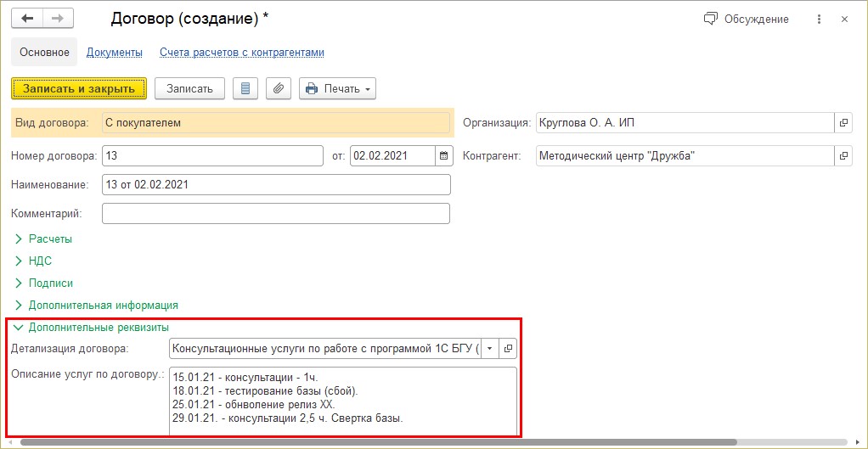Open the three-dot more options menu
The height and width of the screenshot is (449, 868).
[817, 19]
